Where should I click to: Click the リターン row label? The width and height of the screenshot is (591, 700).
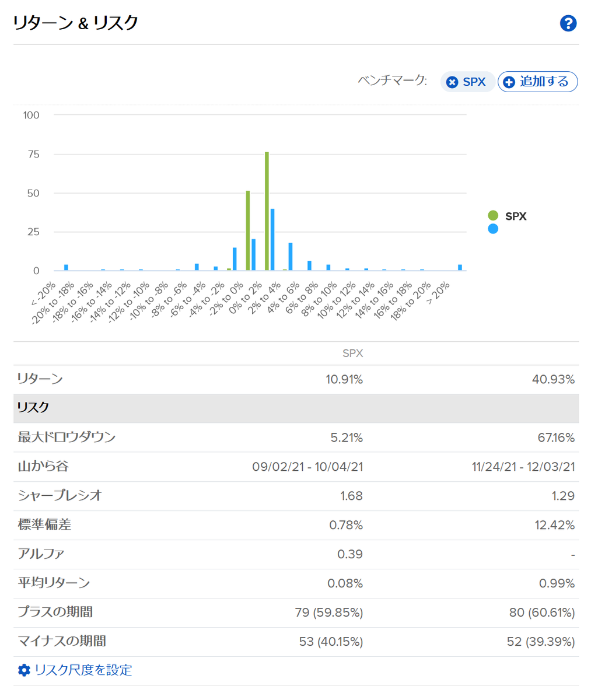coord(40,379)
